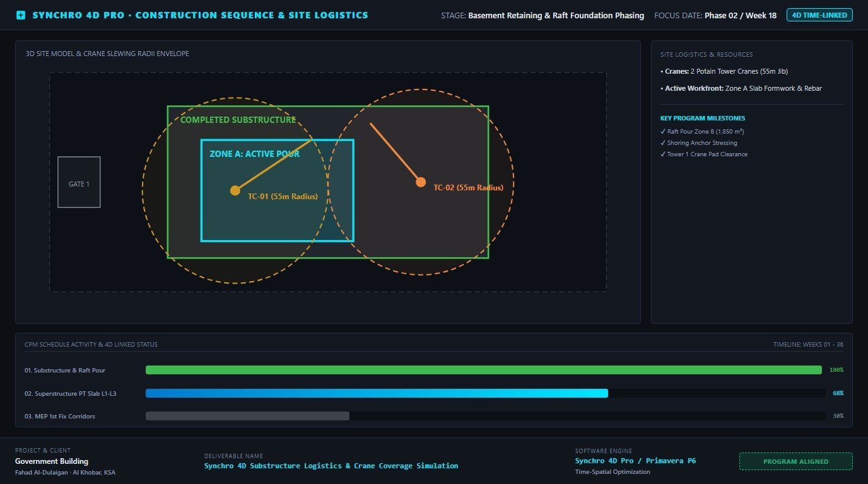
Task: Click the Synchro 4D Pro plus logo icon
Action: 21,15
